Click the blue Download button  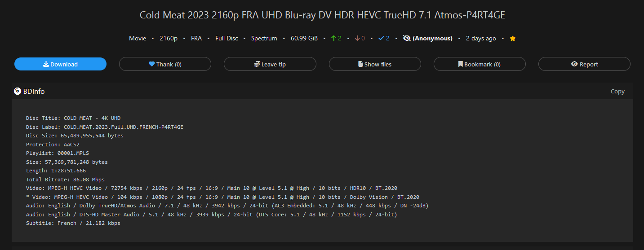pos(60,64)
